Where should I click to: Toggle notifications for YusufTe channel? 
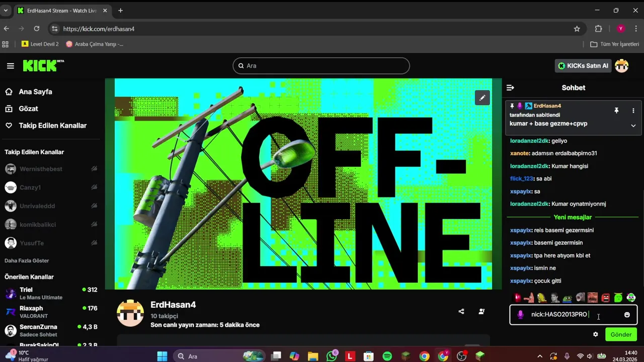tap(94, 243)
